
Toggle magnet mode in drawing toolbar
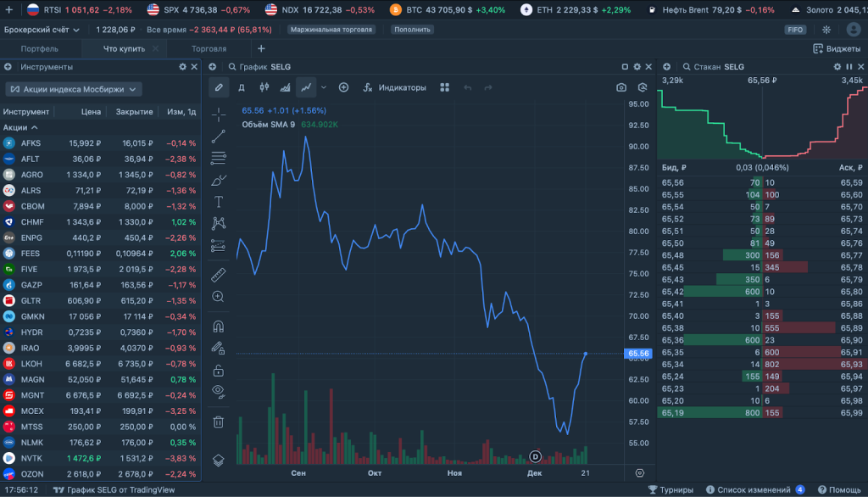coord(219,327)
